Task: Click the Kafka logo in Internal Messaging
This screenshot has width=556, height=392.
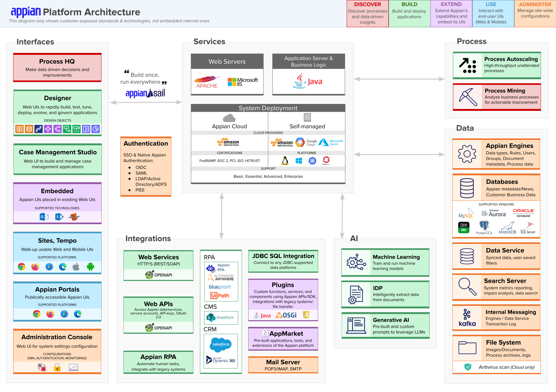Action: pos(467,317)
